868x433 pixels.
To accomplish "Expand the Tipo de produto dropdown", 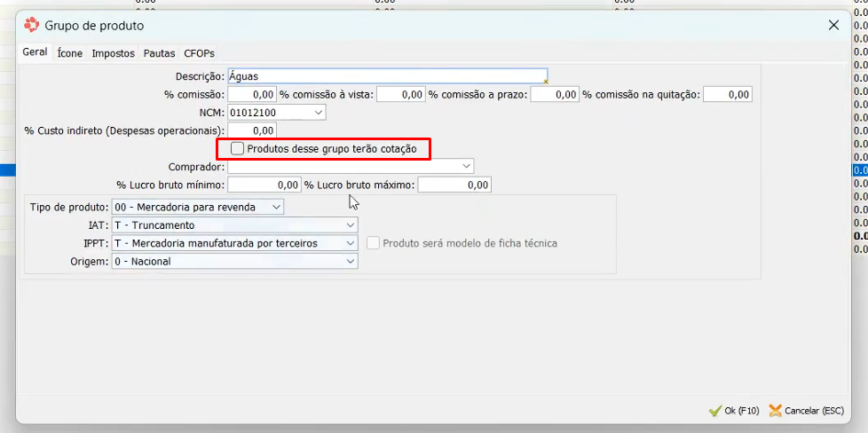I will 277,207.
